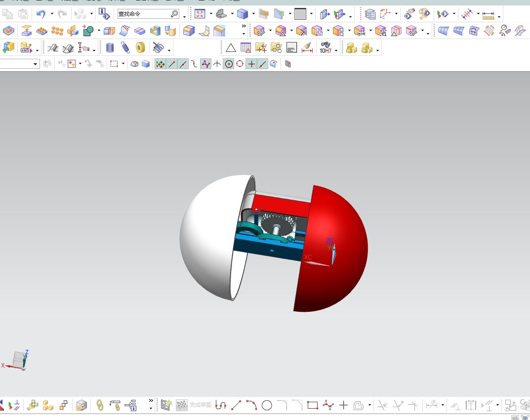Click the sketch Rectangle tool
Image resolution: width=530 pixels, height=420 pixels.
tap(313, 405)
